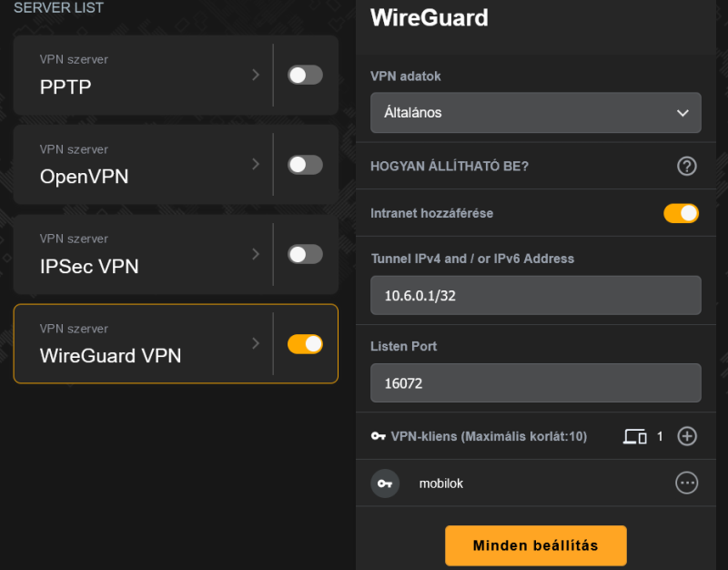Expand the OpenVPN server chevron
728x570 pixels.
click(x=256, y=164)
